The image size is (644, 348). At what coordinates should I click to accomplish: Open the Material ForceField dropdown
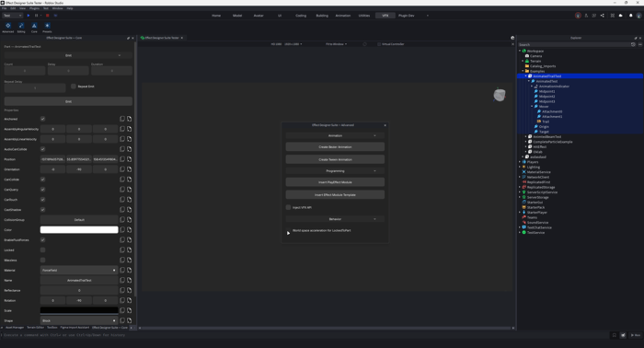pyautogui.click(x=79, y=270)
